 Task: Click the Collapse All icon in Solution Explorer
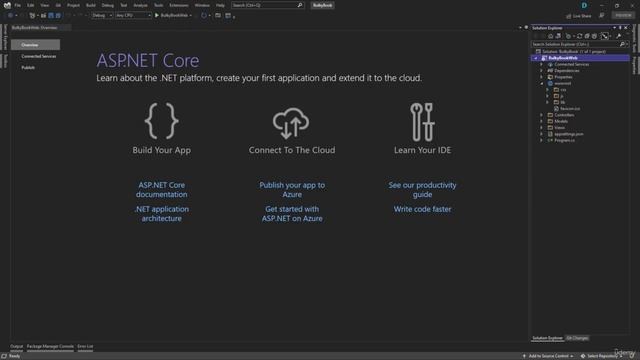587,36
